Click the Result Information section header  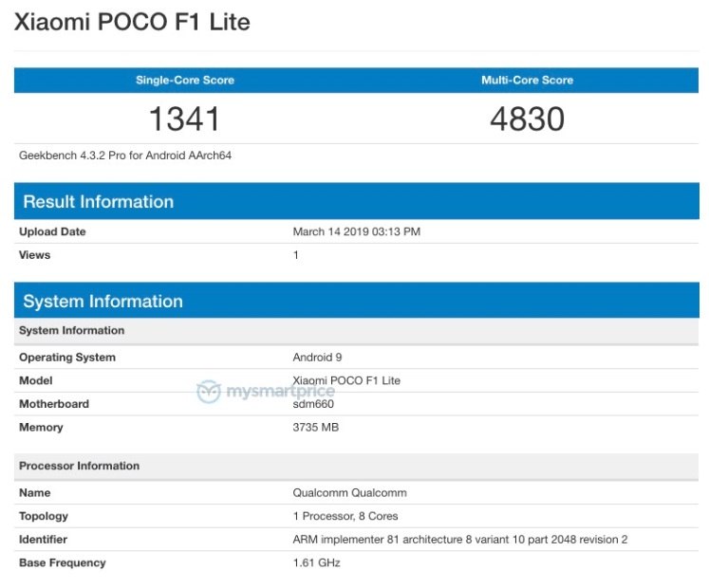357,201
